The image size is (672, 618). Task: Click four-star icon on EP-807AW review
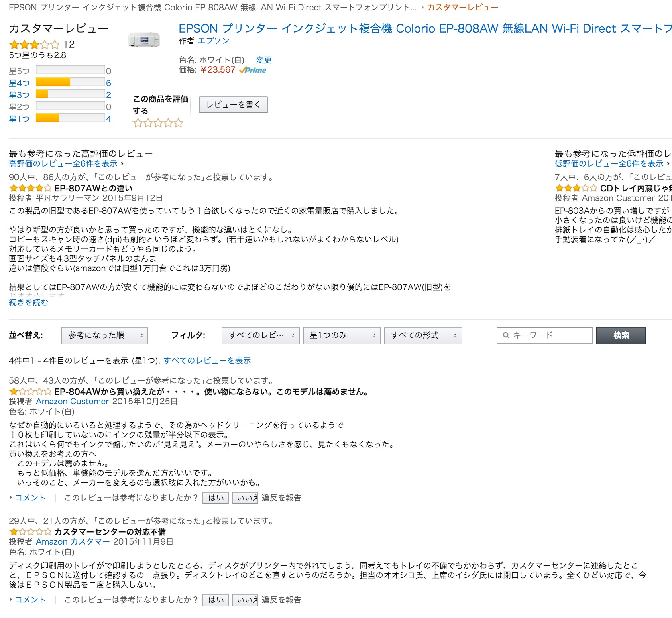30,188
